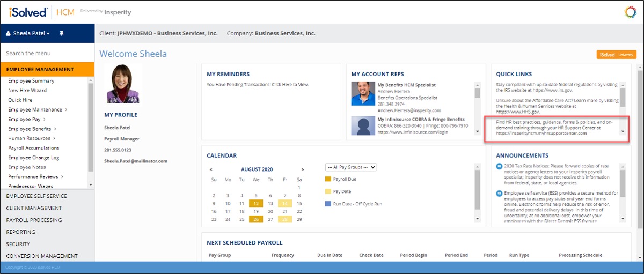Click the Pay Date legend color swatch
644x274 pixels.
click(x=328, y=191)
